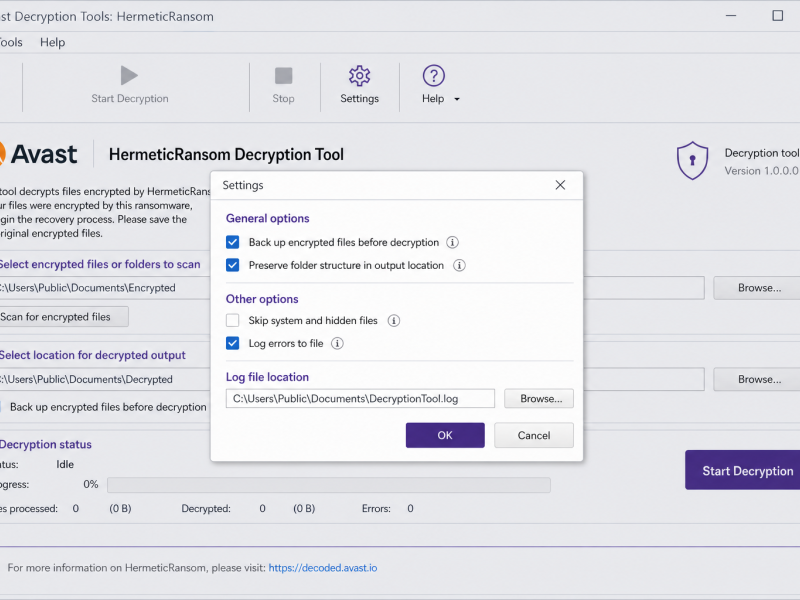Image resolution: width=800 pixels, height=600 pixels.
Task: Click the Idle status value
Action: [65, 464]
